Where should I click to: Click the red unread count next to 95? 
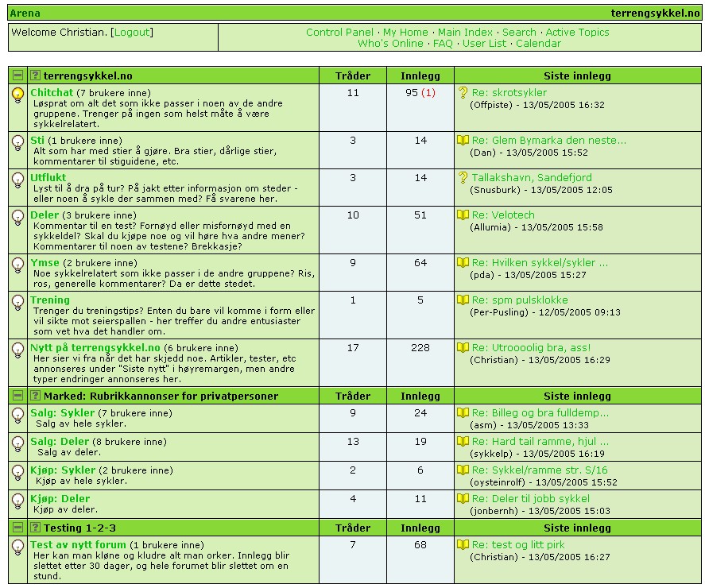point(428,93)
